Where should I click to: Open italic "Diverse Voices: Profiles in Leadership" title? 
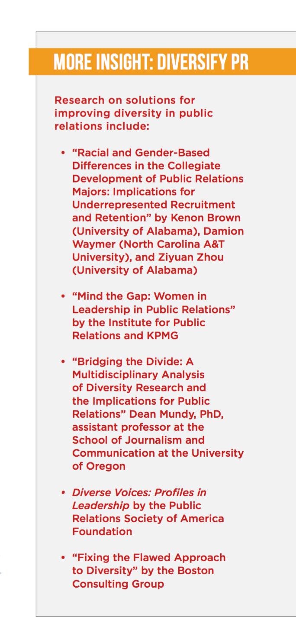(139, 493)
